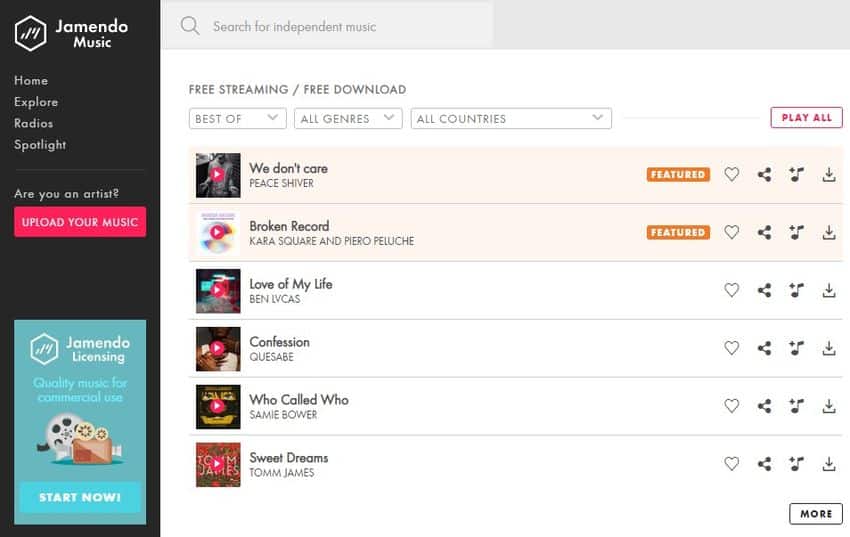Viewport: 850px width, 537px height.
Task: Download the track 'We don't care'
Action: [x=829, y=175]
